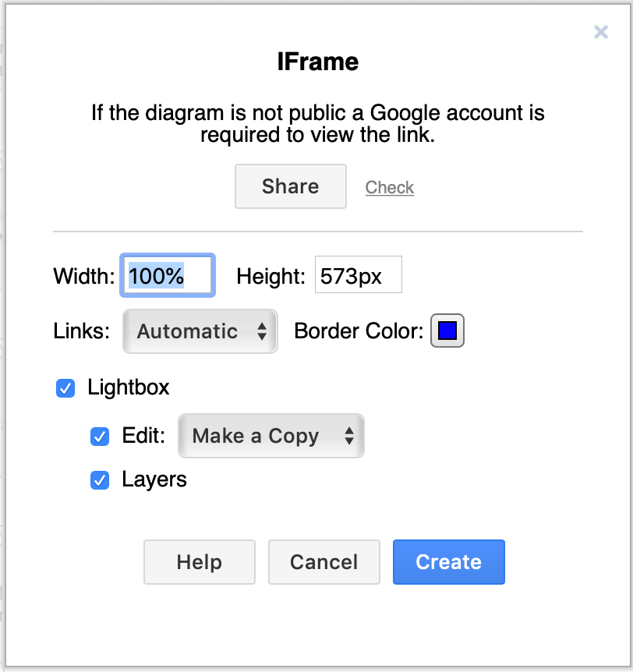Change Automatic links setting
Image resolution: width=633 pixels, height=672 pixels.
(200, 331)
